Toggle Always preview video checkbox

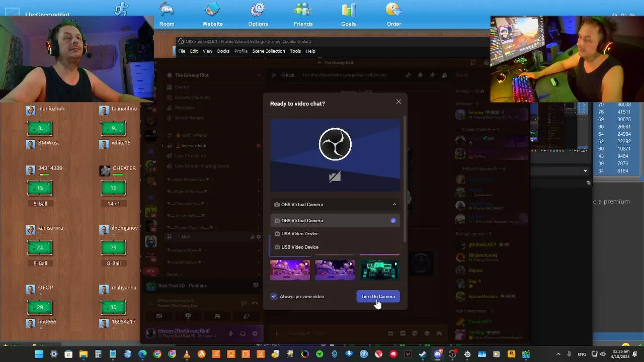point(274,297)
